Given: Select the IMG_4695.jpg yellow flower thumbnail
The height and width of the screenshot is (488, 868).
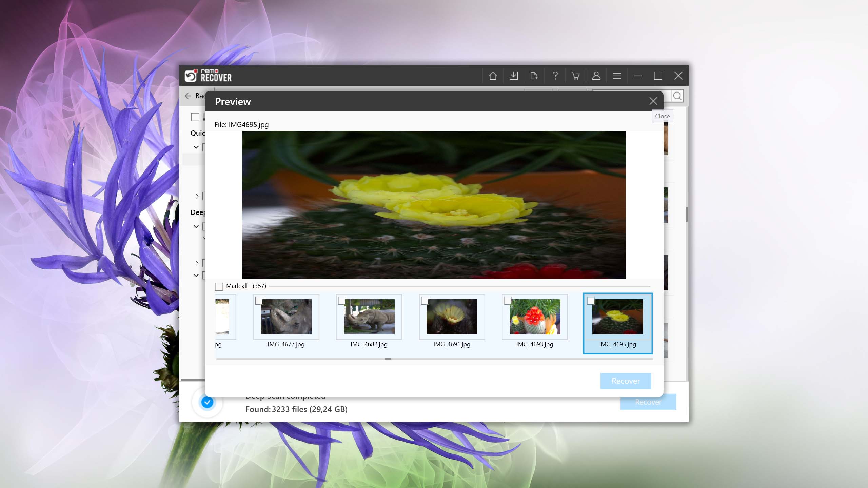Looking at the screenshot, I should pyautogui.click(x=618, y=317).
